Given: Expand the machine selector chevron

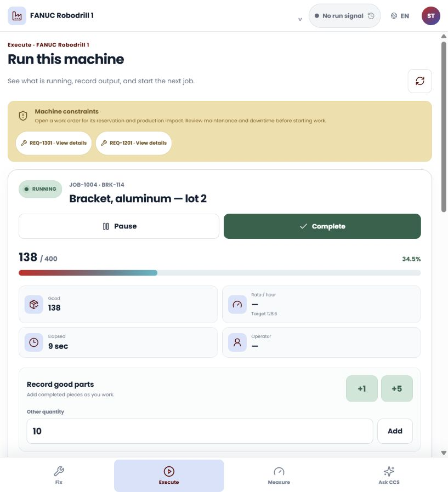Looking at the screenshot, I should (300, 19).
